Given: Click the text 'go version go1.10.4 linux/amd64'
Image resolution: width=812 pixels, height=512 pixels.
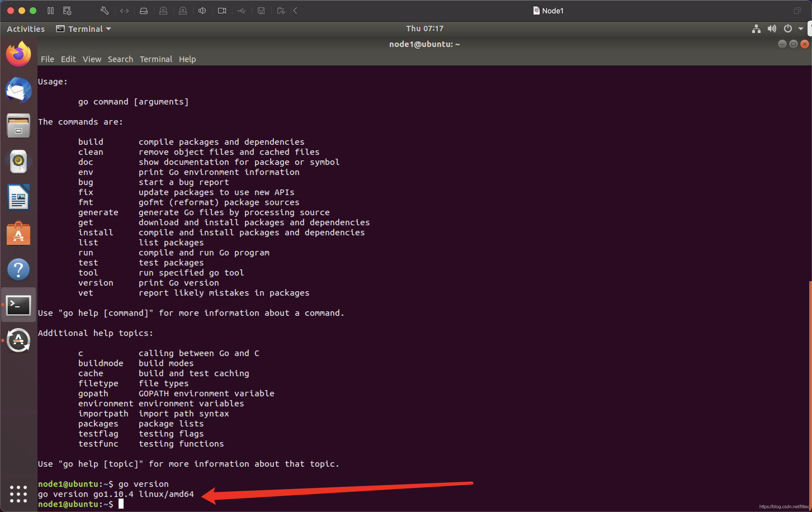Looking at the screenshot, I should [116, 494].
